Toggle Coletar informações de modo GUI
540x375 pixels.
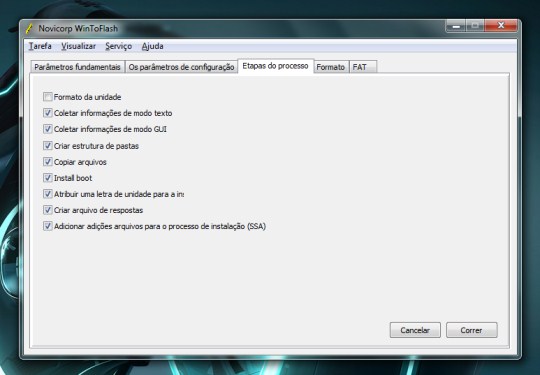[x=48, y=129]
